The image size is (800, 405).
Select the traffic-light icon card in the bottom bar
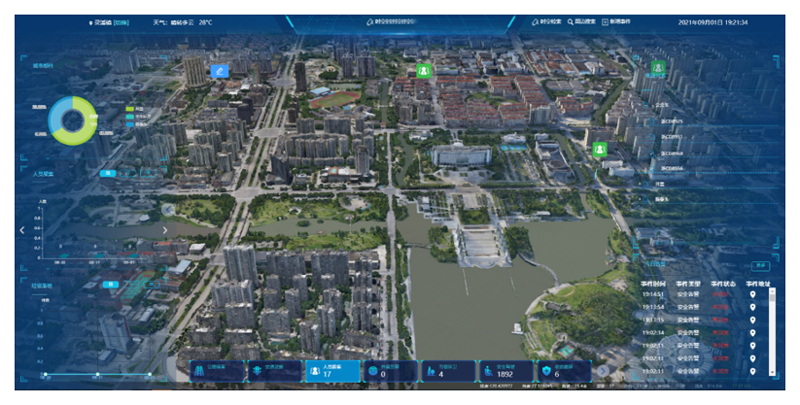tap(275, 371)
